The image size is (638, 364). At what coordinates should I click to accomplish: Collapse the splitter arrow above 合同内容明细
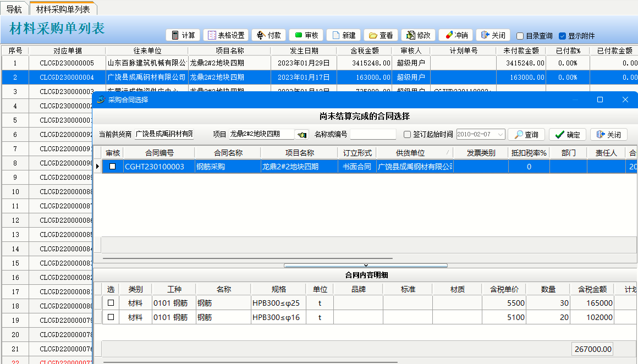tap(366, 266)
